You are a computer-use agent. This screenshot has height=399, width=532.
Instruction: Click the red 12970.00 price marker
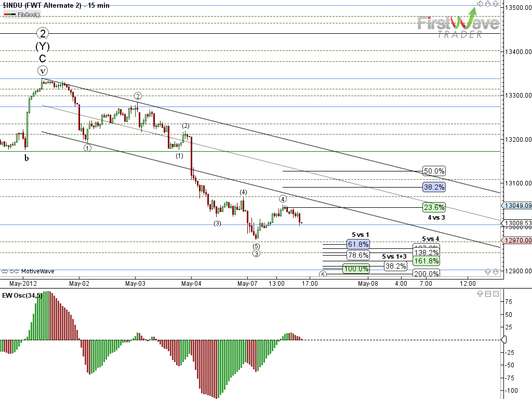pyautogui.click(x=517, y=241)
